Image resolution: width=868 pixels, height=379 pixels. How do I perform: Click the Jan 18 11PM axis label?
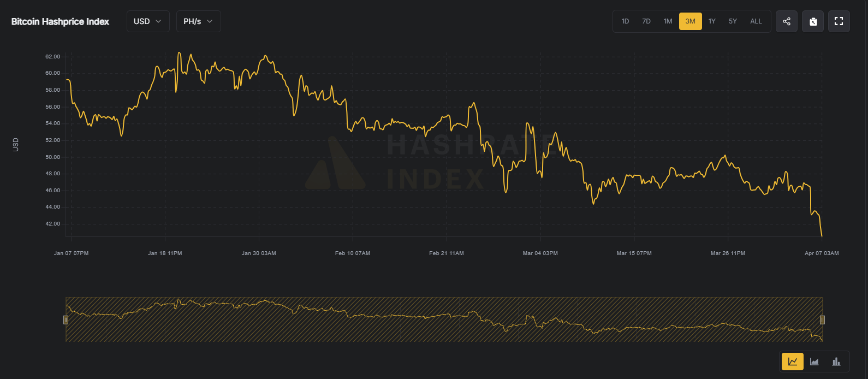click(x=165, y=253)
